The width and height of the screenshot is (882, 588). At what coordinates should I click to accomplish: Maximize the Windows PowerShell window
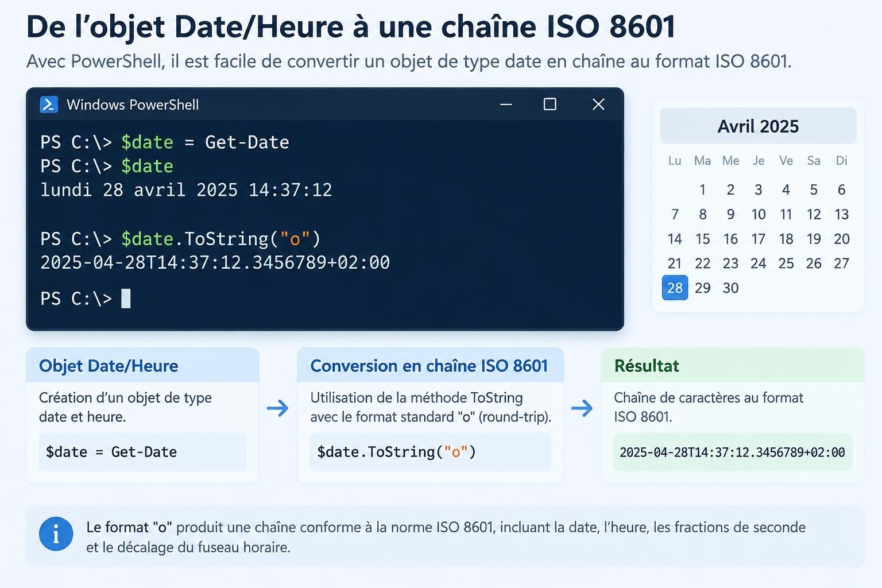coord(550,104)
